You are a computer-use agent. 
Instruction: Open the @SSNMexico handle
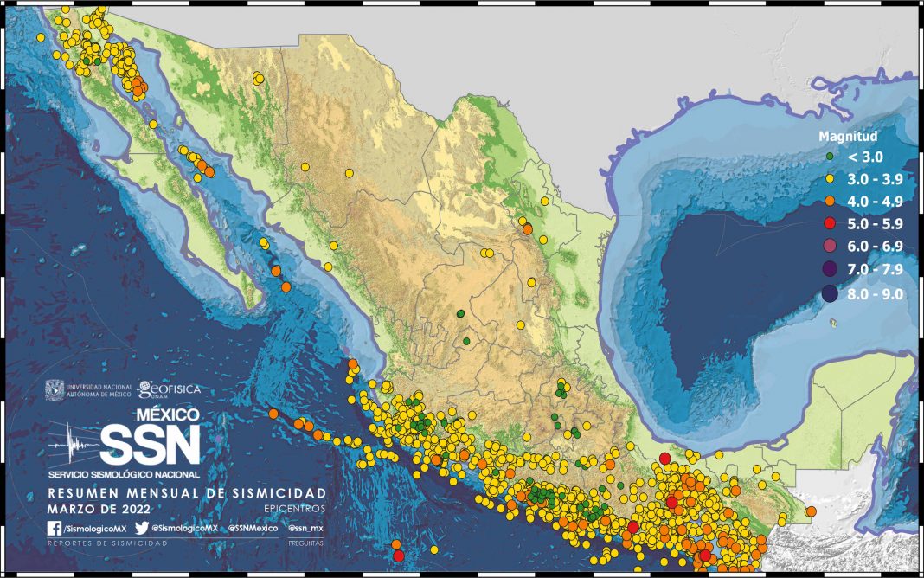253,529
